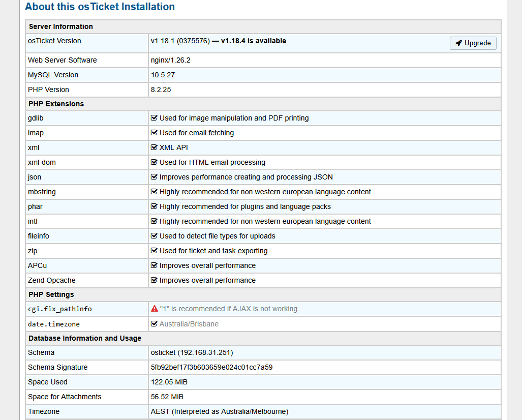Click the 'gdlib' extension name

[x=36, y=118]
